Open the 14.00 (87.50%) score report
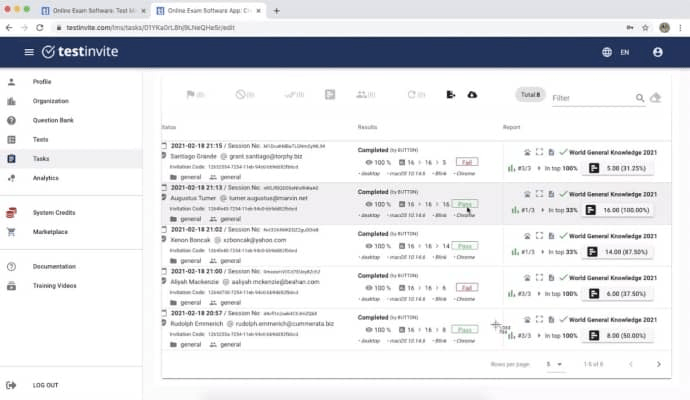This screenshot has width=690, height=400. [617, 252]
